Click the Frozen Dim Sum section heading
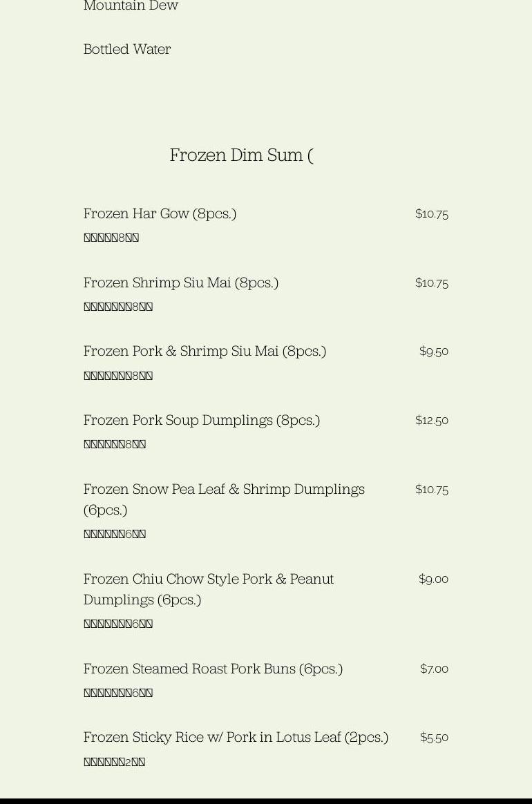 pos(241,155)
